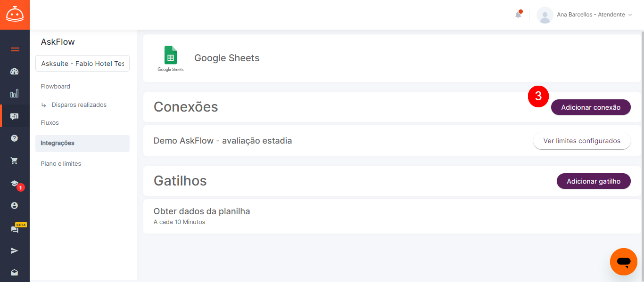The width and height of the screenshot is (644, 282).
Task: Open the paper plane send icon
Action: tap(15, 250)
